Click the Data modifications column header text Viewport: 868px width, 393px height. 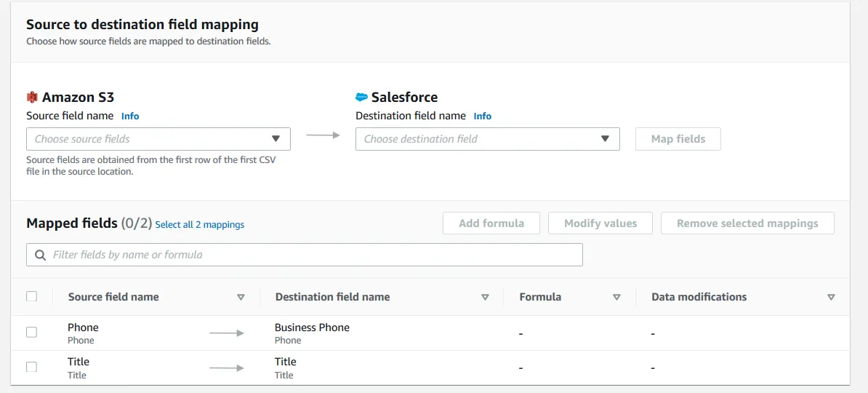[699, 297]
